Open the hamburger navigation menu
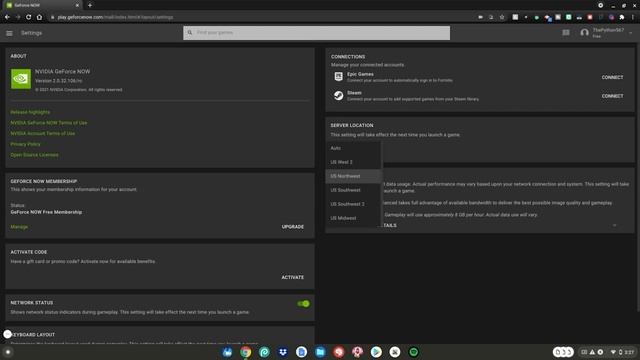 coord(9,33)
